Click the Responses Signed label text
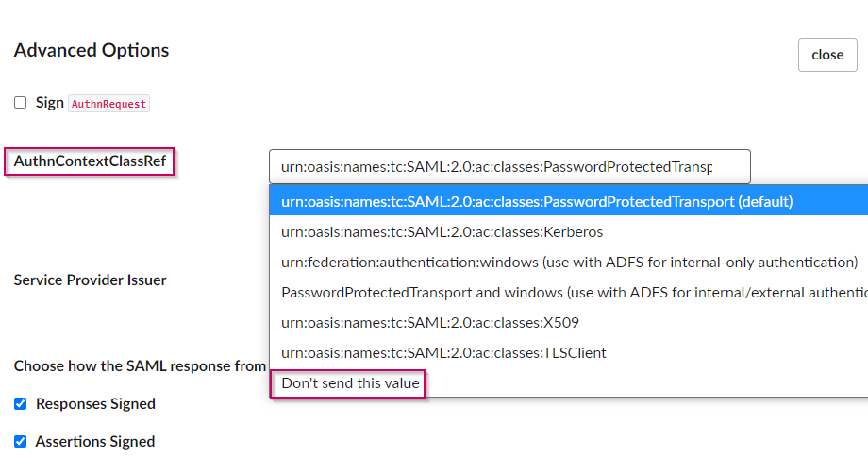This screenshot has height=476, width=868. click(95, 404)
